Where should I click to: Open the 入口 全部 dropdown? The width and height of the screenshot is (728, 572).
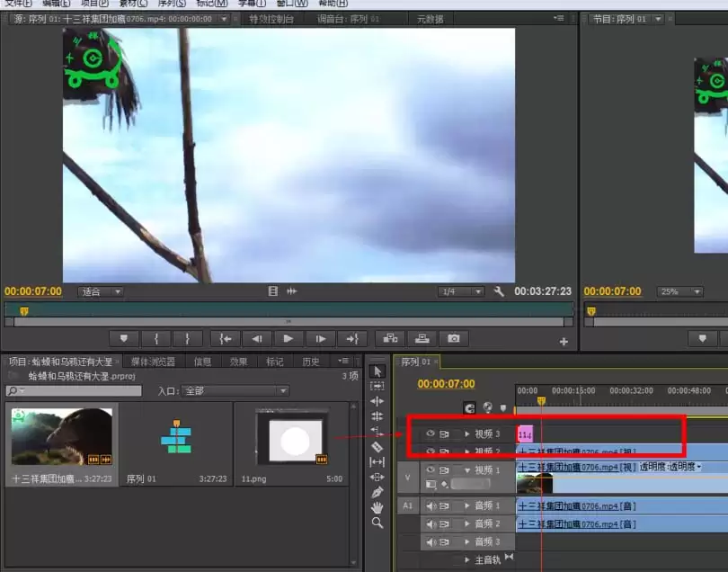coord(235,391)
